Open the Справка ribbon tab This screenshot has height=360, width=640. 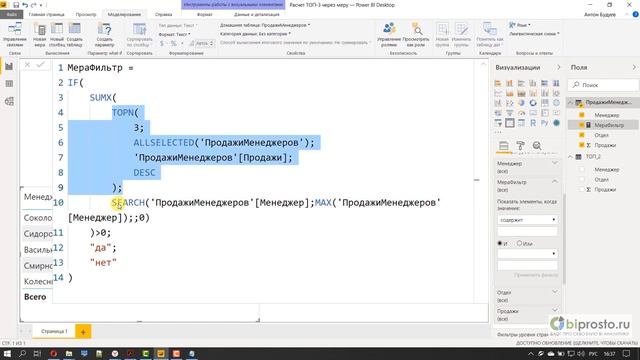coord(164,14)
